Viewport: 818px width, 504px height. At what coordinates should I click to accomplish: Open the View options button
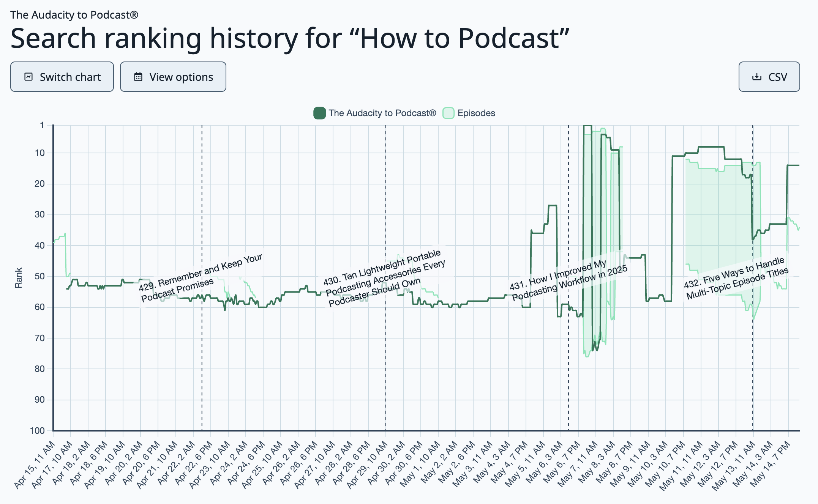point(173,77)
